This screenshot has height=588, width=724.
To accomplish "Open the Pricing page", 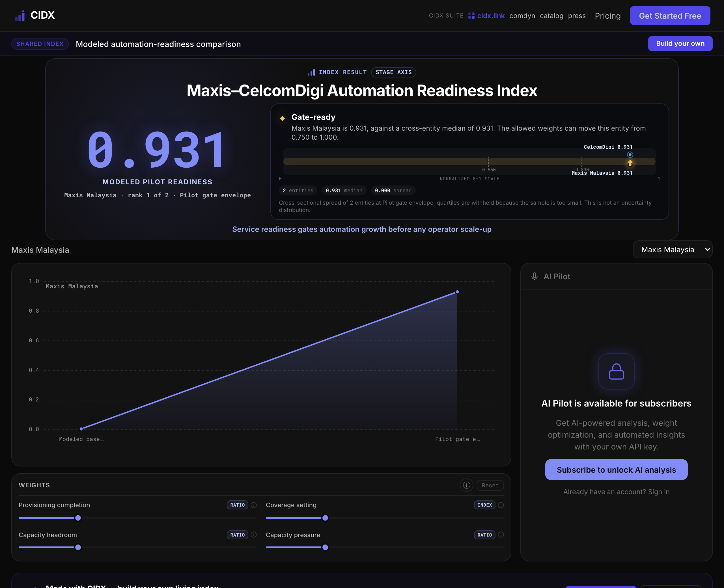I will point(607,16).
